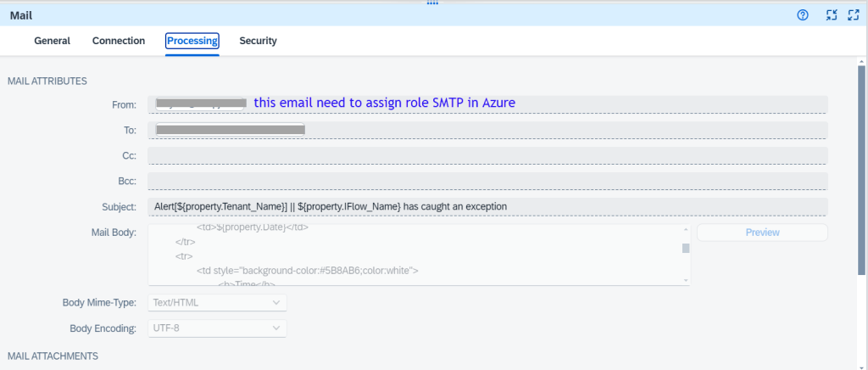Viewport: 868px width, 370px height.
Task: Click the main panel vertical scrollbar
Action: [x=861, y=170]
